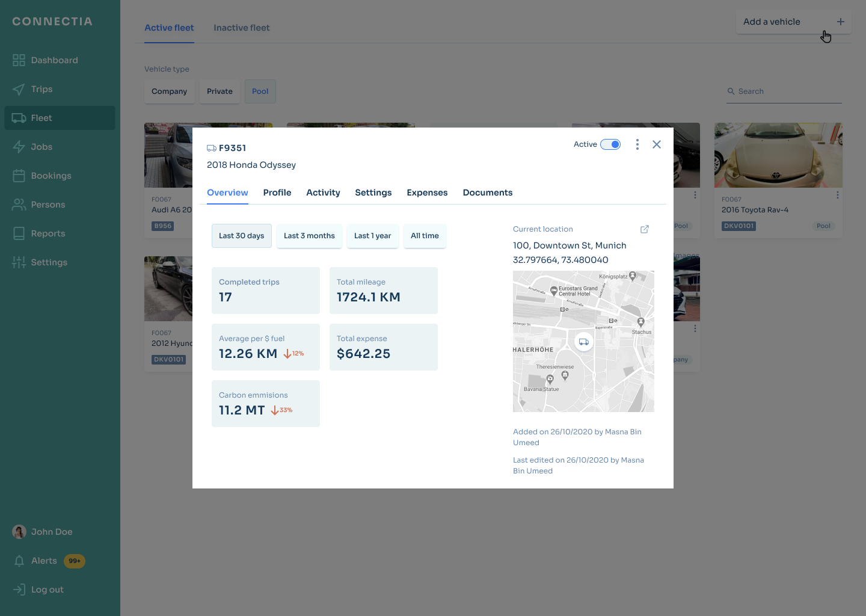Select the Last 30 days filter
The image size is (866, 616).
pyautogui.click(x=242, y=236)
